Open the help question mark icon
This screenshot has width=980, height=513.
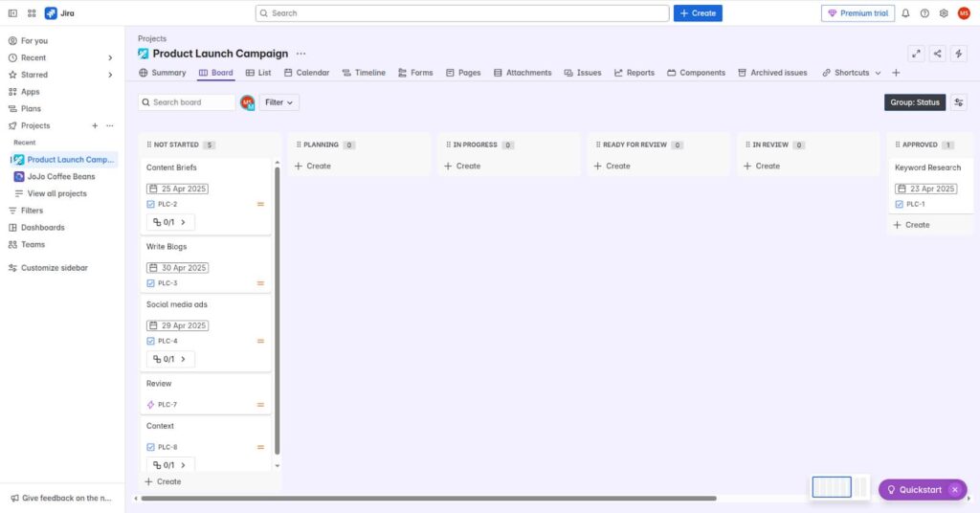click(x=924, y=13)
